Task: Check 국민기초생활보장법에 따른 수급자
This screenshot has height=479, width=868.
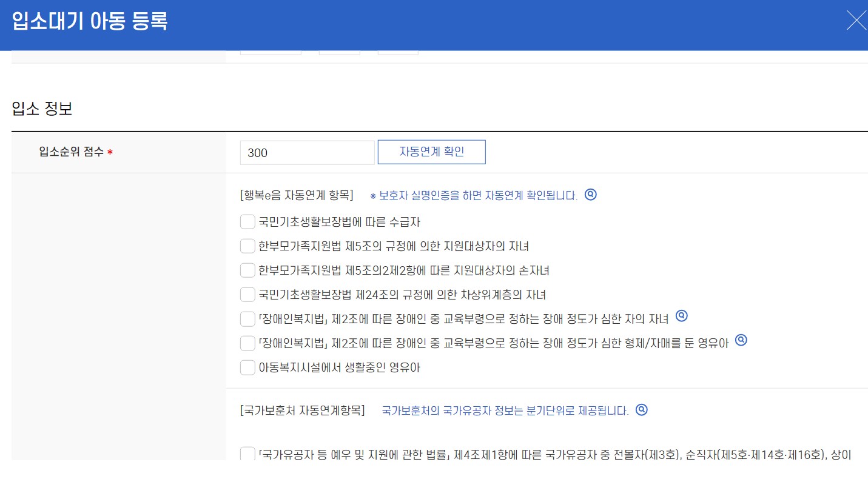Action: tap(247, 222)
